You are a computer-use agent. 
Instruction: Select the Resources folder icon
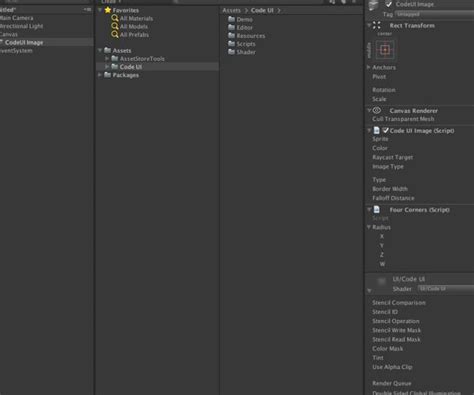231,35
